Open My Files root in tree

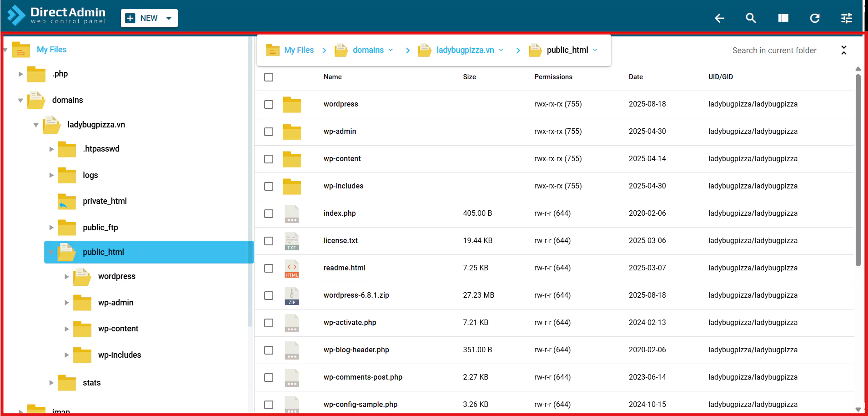click(x=52, y=50)
